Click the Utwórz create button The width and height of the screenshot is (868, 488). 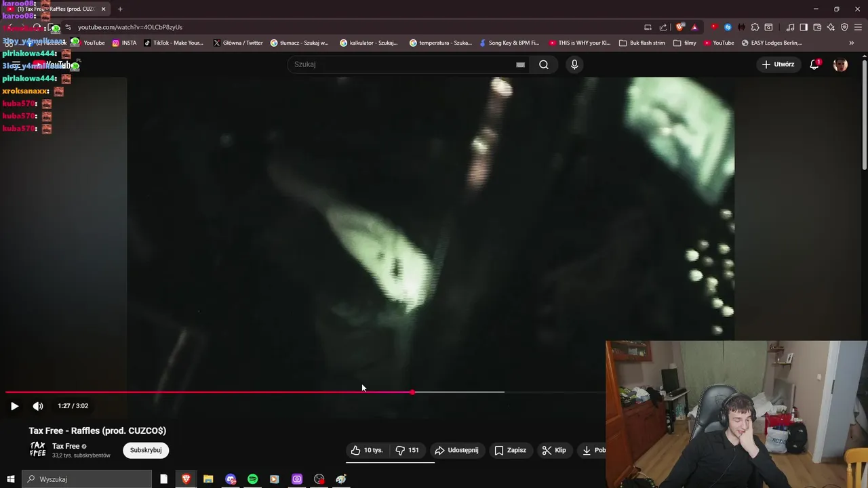(778, 64)
